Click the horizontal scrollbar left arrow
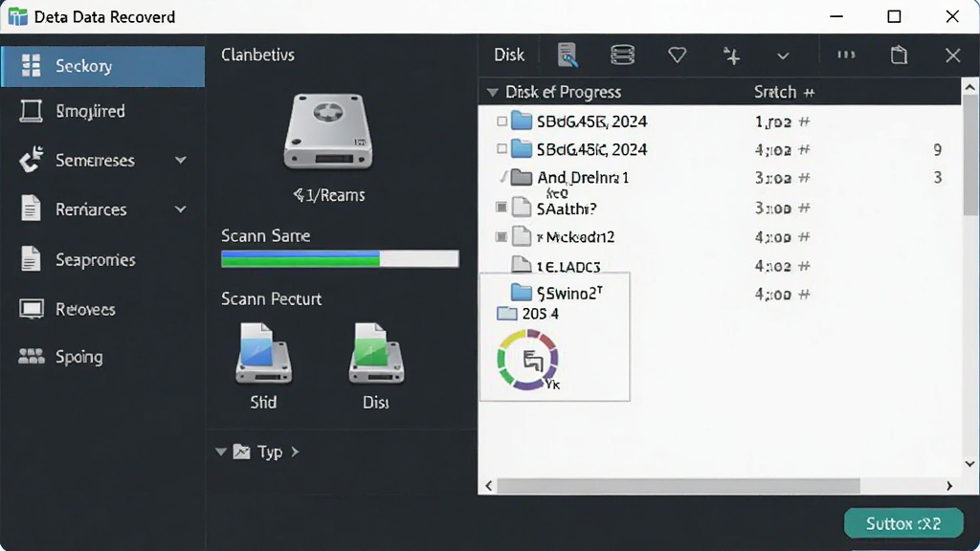Screen dimensions: 980x551 tap(489, 485)
